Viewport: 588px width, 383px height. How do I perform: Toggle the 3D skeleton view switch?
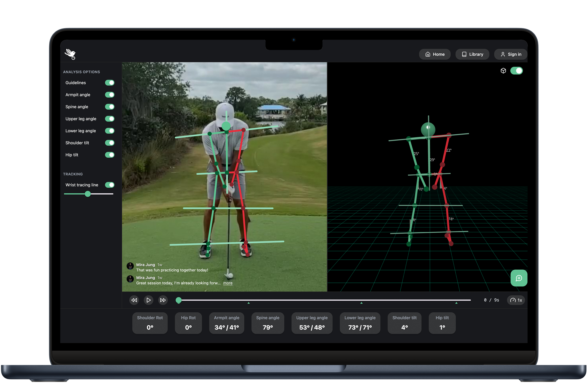pos(516,71)
